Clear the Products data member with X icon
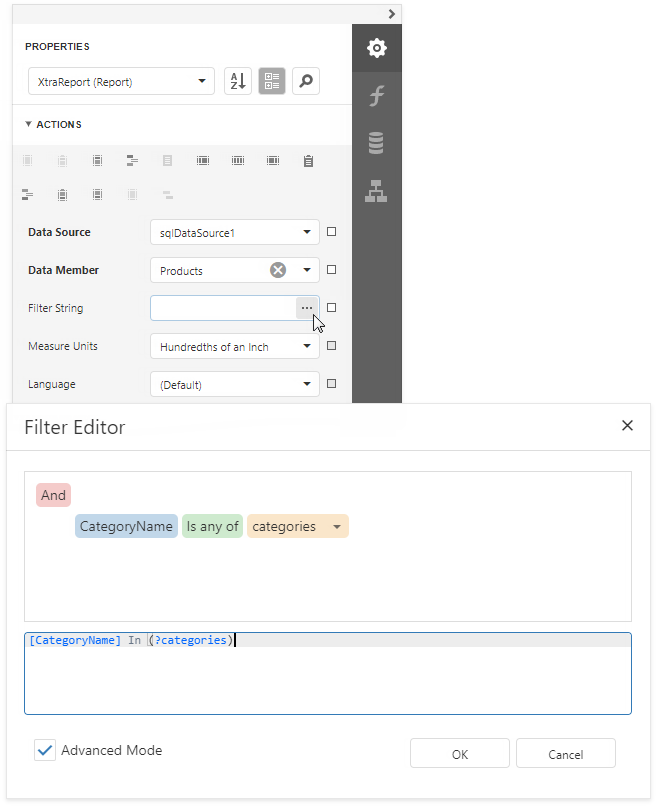The image size is (657, 807). pyautogui.click(x=278, y=269)
